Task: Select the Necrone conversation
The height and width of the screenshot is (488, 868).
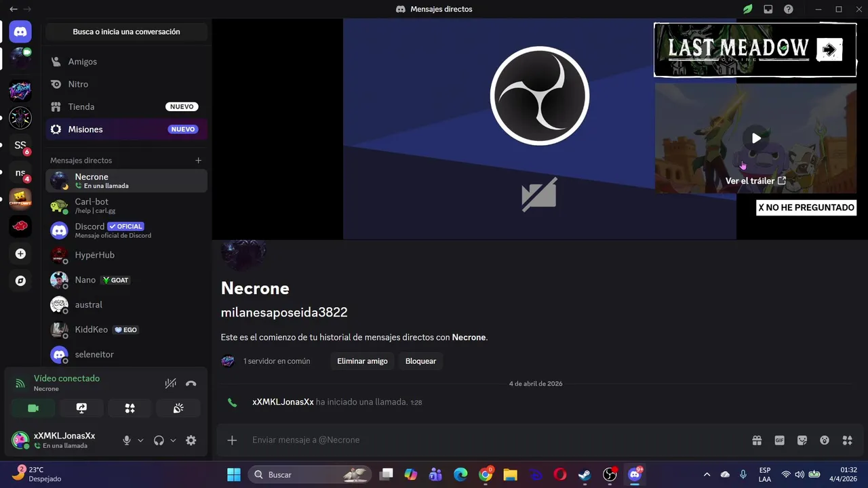Action: click(126, 181)
